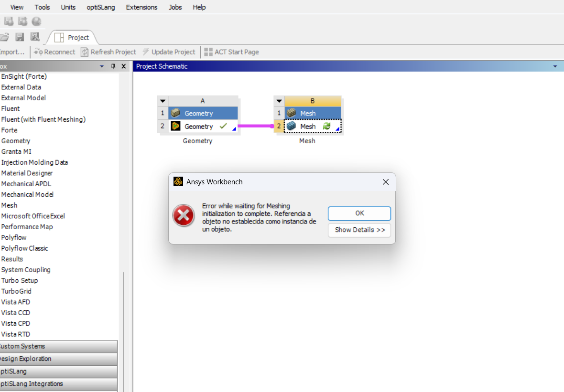Click the globe icon in the top toolbar

36,21
